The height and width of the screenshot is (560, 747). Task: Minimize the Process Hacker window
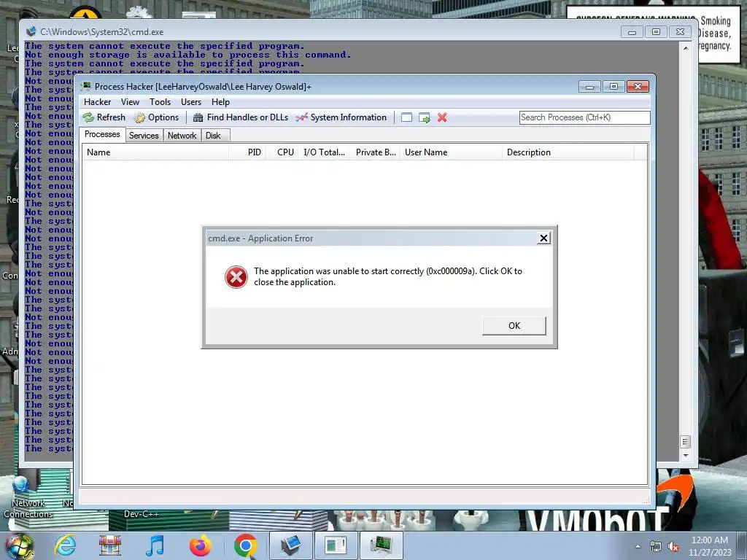pyautogui.click(x=589, y=87)
